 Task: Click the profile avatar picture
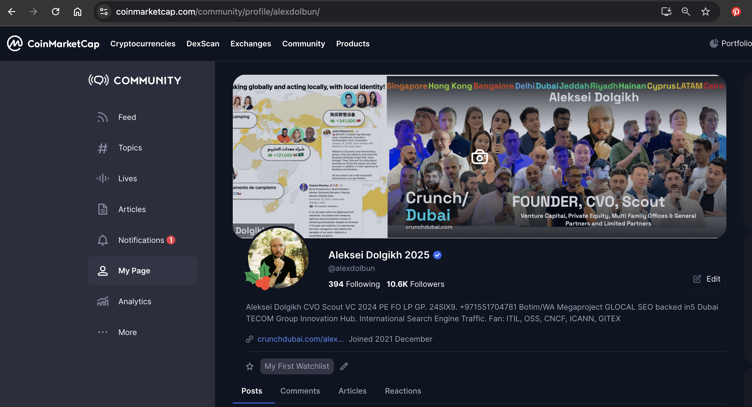pyautogui.click(x=277, y=258)
